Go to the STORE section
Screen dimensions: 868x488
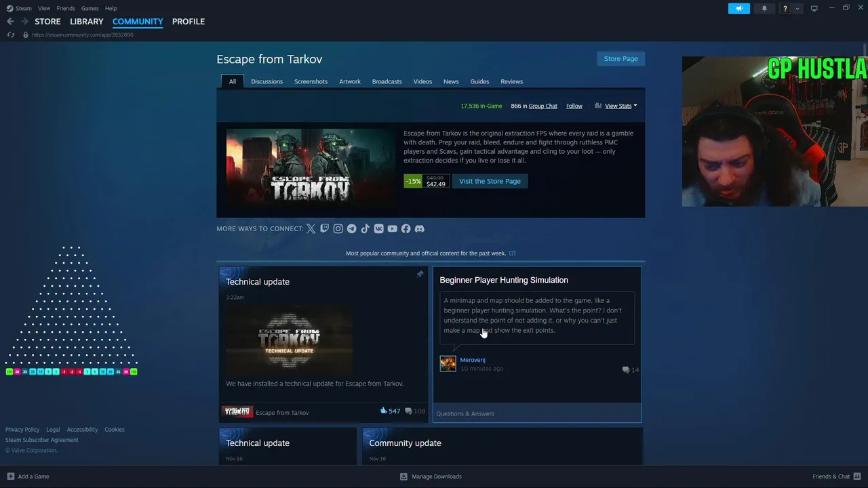click(47, 22)
